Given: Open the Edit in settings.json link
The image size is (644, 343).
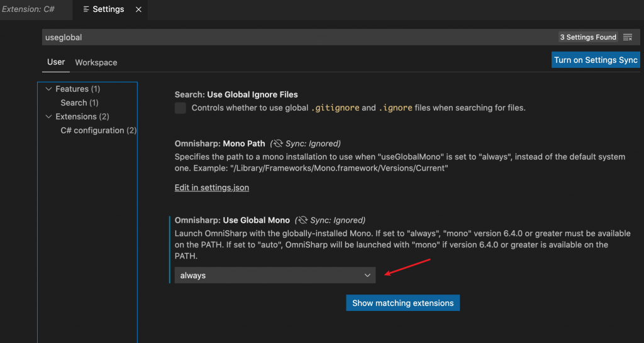Looking at the screenshot, I should pyautogui.click(x=212, y=188).
